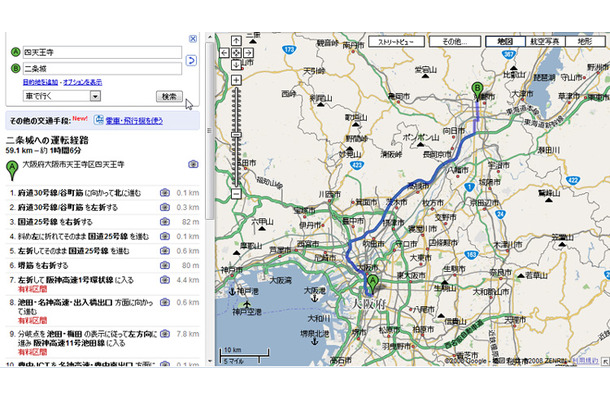
Task: Click the zoom slider handle on the map
Action: tap(236, 135)
